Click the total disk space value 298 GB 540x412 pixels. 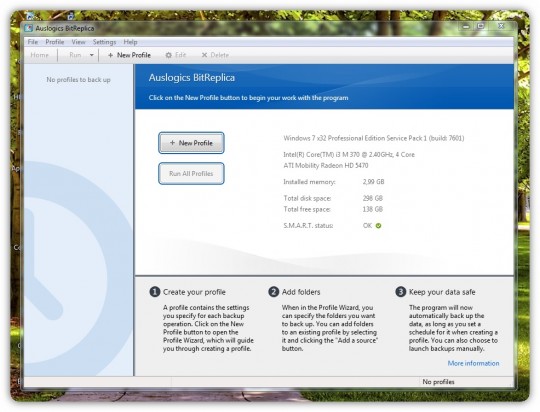[373, 198]
